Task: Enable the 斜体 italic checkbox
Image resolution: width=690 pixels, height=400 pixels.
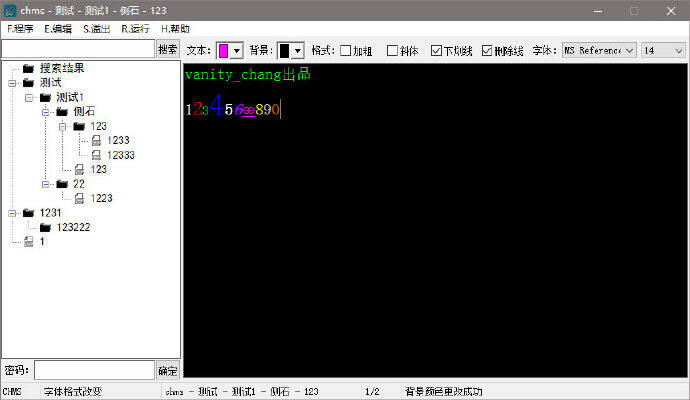Action: [392, 50]
